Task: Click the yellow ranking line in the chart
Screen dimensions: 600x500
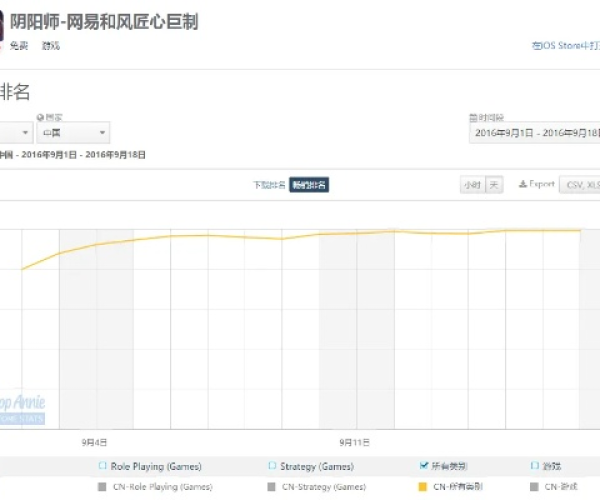Action: coord(200,236)
